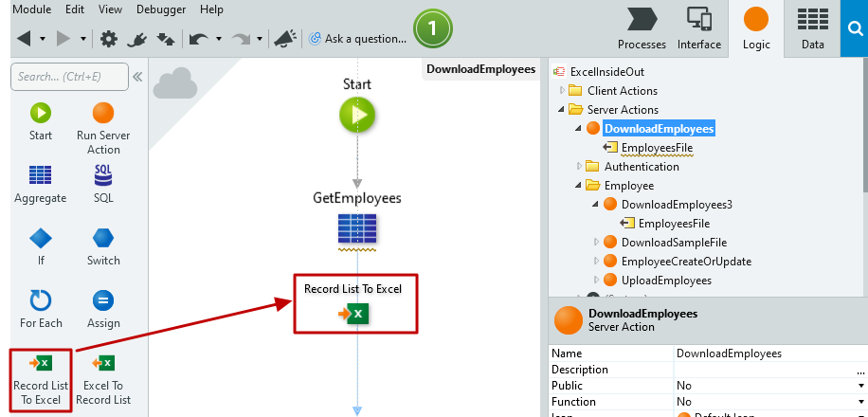Select DownloadEmployees3 action
Screen dimensions: 868x417
[677, 205]
